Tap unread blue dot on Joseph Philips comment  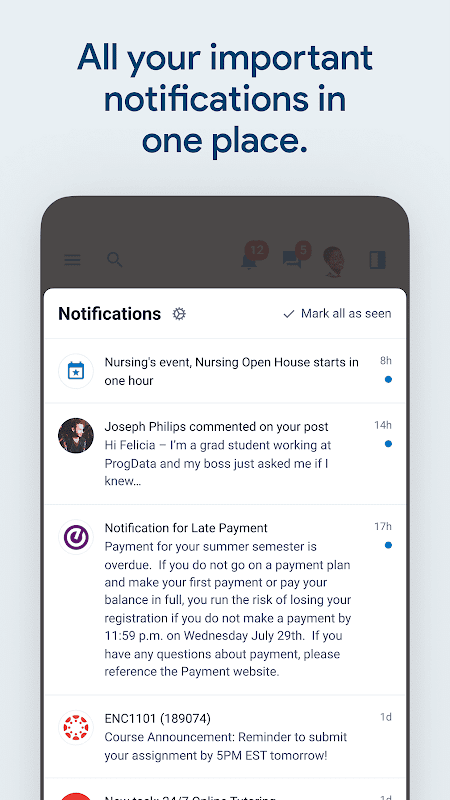click(x=388, y=444)
